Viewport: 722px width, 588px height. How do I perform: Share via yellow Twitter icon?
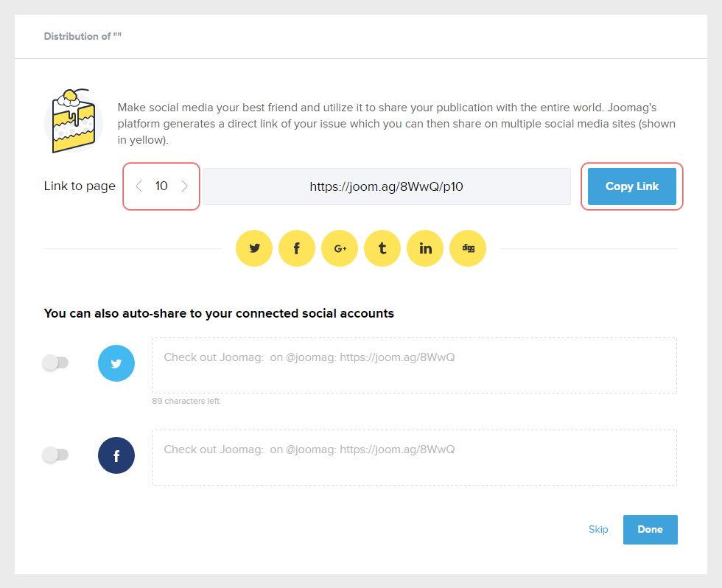254,248
